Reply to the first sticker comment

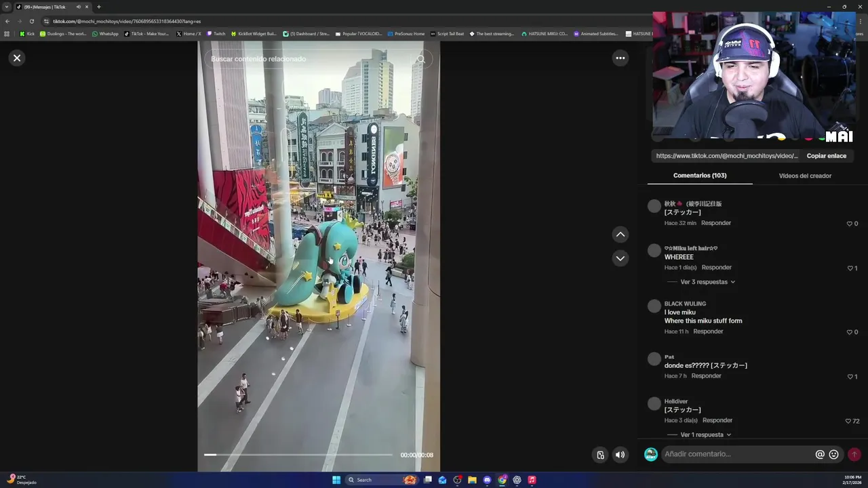click(x=716, y=223)
